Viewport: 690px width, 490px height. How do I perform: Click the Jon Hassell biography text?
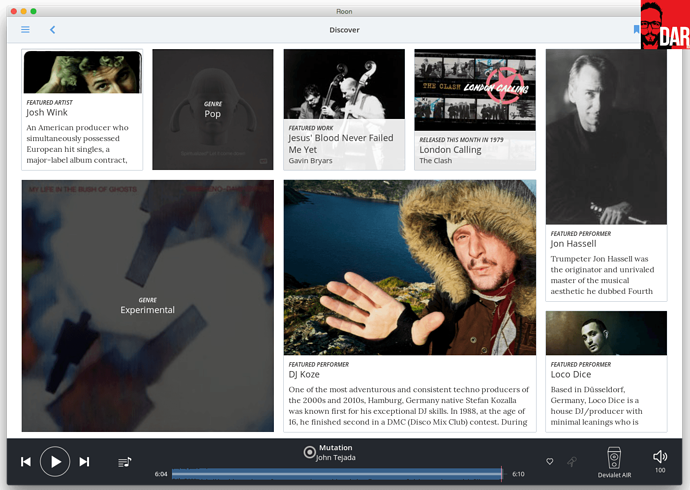[x=602, y=275]
